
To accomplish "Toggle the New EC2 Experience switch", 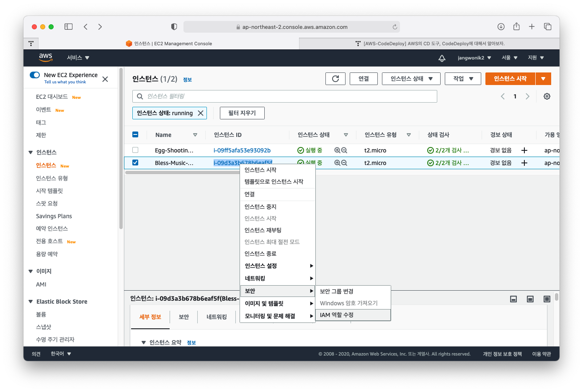I will 35,75.
